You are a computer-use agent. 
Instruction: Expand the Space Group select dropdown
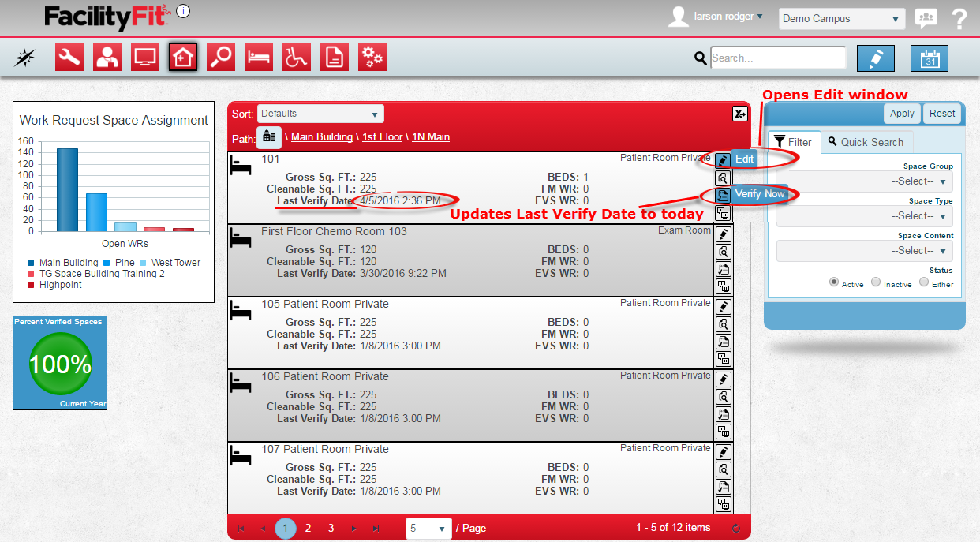pyautogui.click(x=865, y=181)
